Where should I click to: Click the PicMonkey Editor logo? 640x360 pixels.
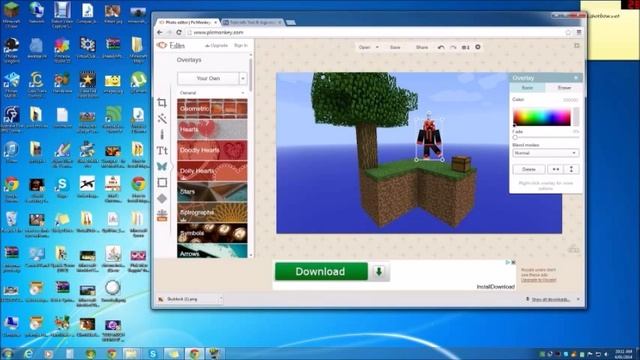pyautogui.click(x=171, y=45)
